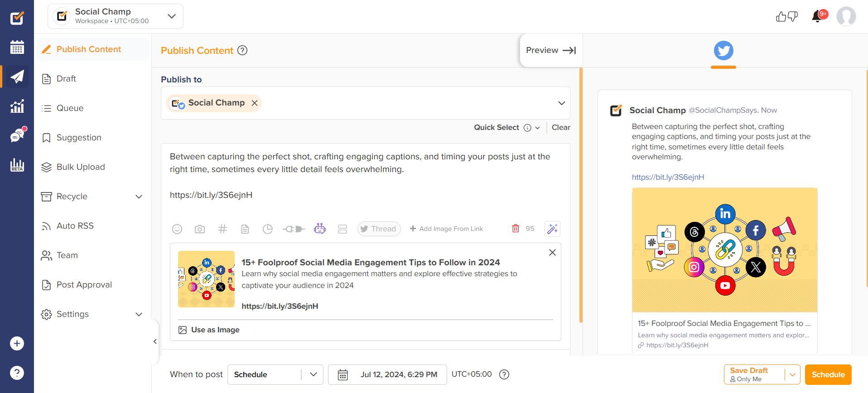Open the Save Draft options arrow

point(792,374)
